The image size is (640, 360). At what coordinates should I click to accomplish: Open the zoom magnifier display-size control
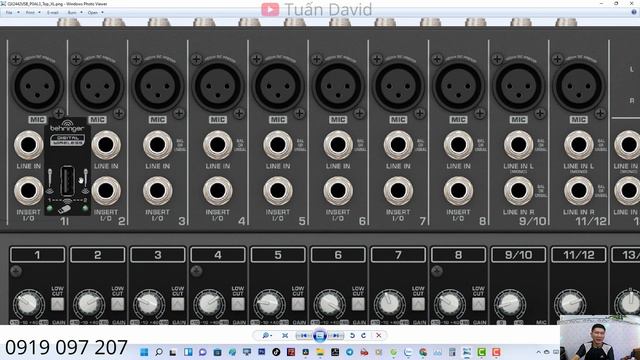click(267, 336)
